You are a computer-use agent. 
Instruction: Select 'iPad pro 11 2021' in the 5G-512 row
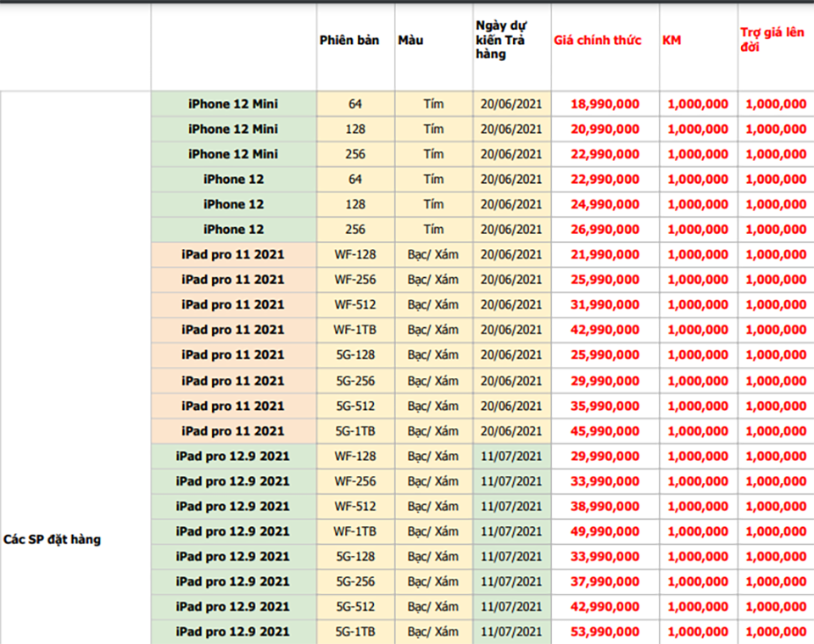pos(233,406)
